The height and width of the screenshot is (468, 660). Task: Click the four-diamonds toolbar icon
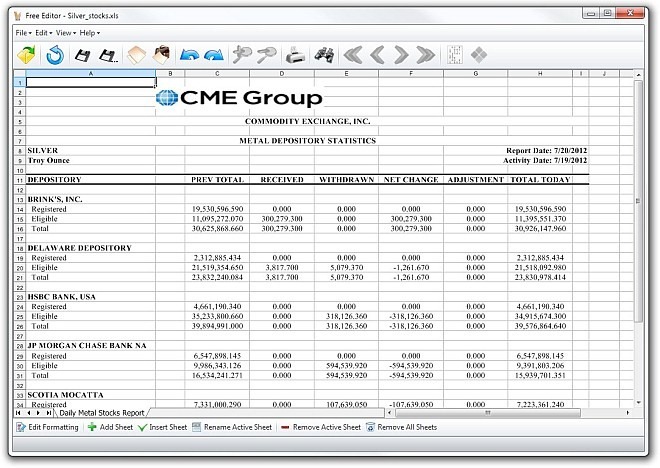coord(479,55)
